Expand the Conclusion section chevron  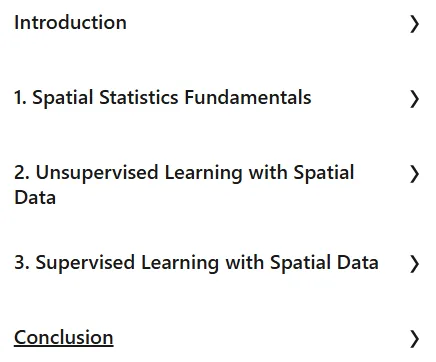pos(414,339)
